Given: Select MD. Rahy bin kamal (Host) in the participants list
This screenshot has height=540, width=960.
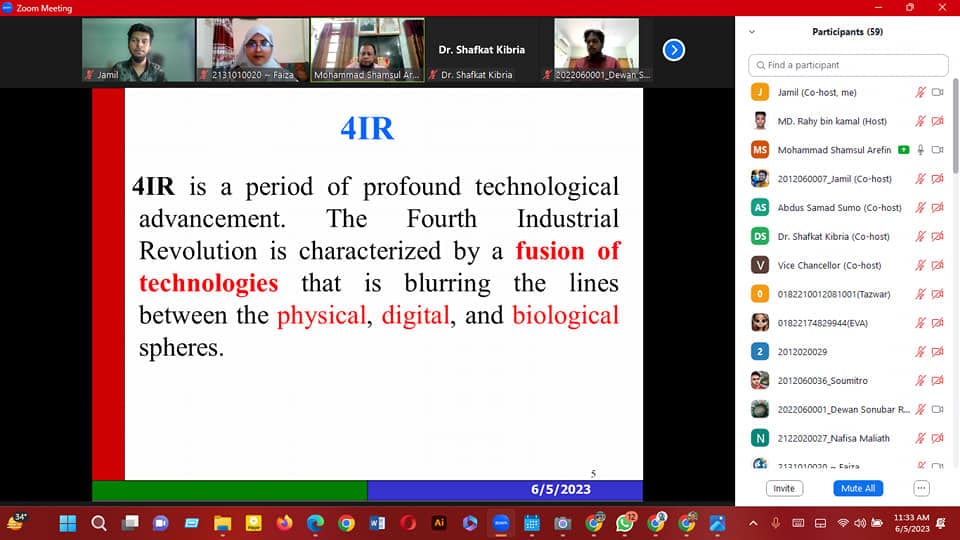Looking at the screenshot, I should 832,121.
